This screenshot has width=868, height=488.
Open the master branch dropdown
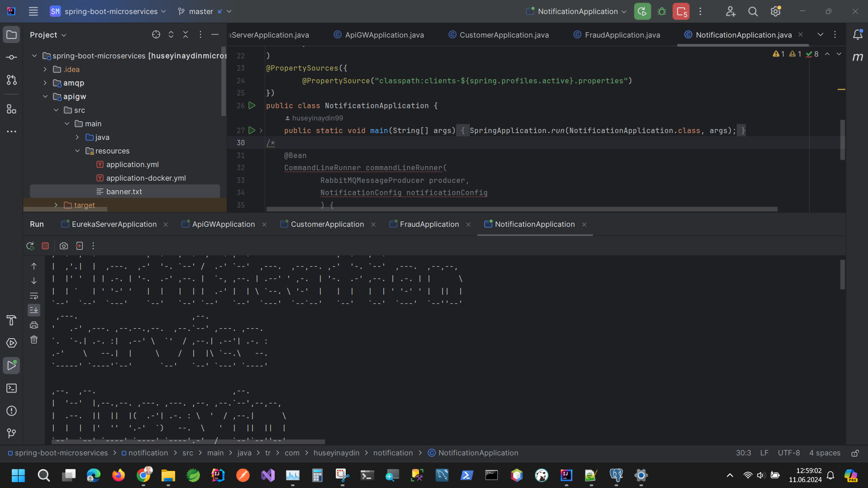point(205,11)
